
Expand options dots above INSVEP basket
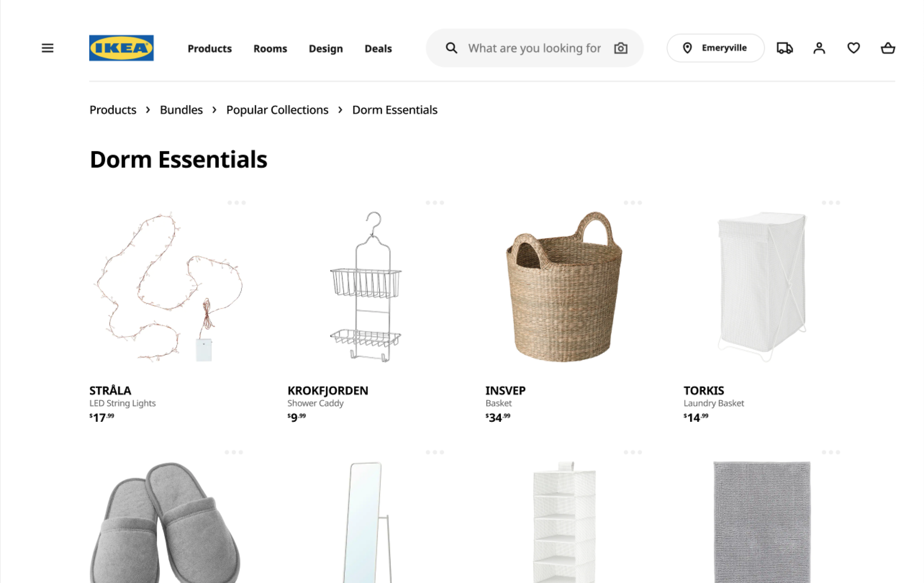(632, 203)
